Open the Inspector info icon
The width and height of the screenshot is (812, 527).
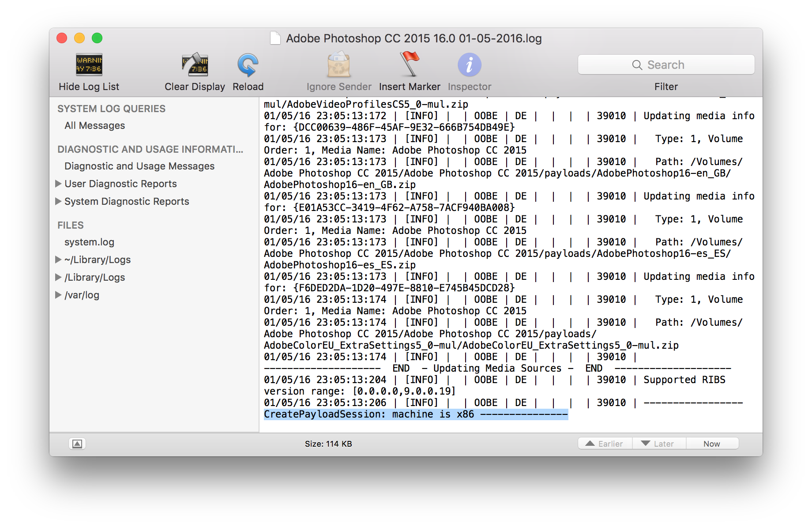click(470, 65)
